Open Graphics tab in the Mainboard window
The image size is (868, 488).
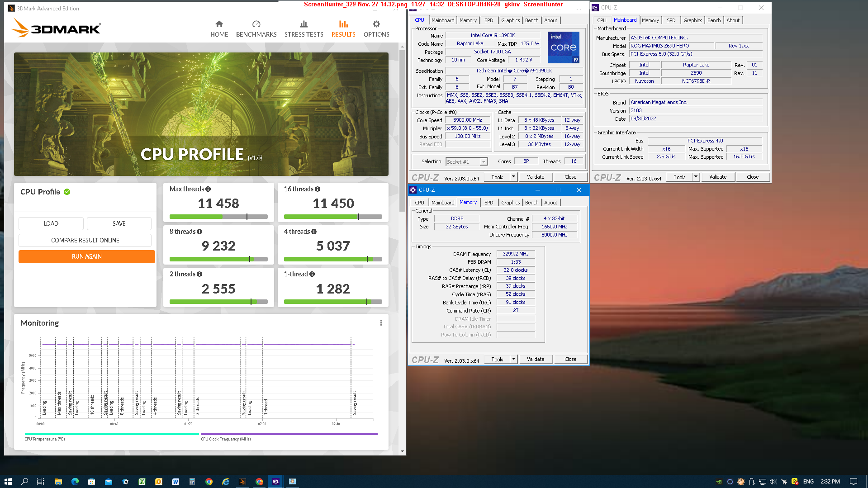pos(693,20)
